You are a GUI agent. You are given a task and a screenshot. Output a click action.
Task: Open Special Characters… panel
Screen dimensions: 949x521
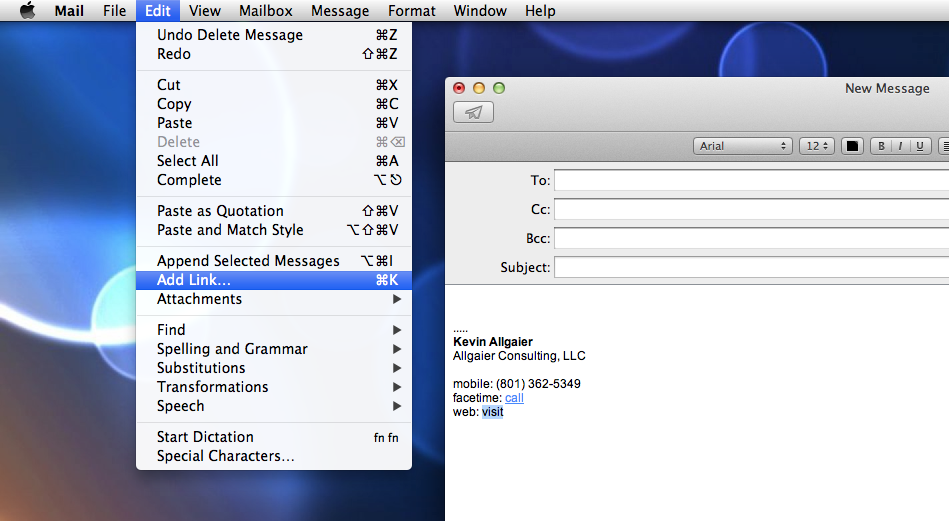click(274, 456)
